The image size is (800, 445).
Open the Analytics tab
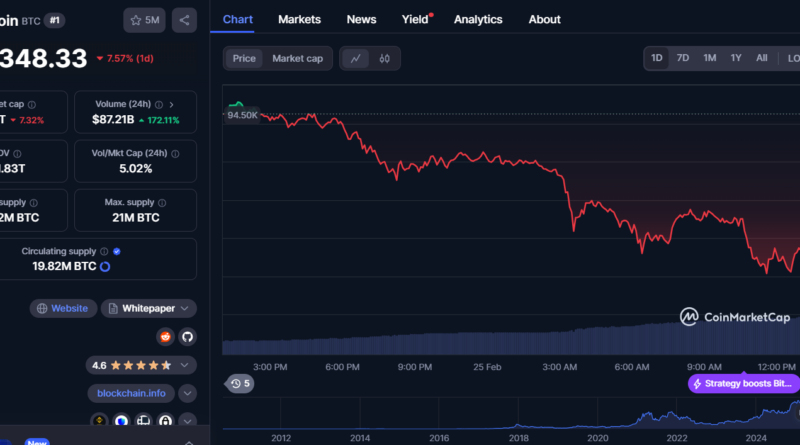pos(478,19)
